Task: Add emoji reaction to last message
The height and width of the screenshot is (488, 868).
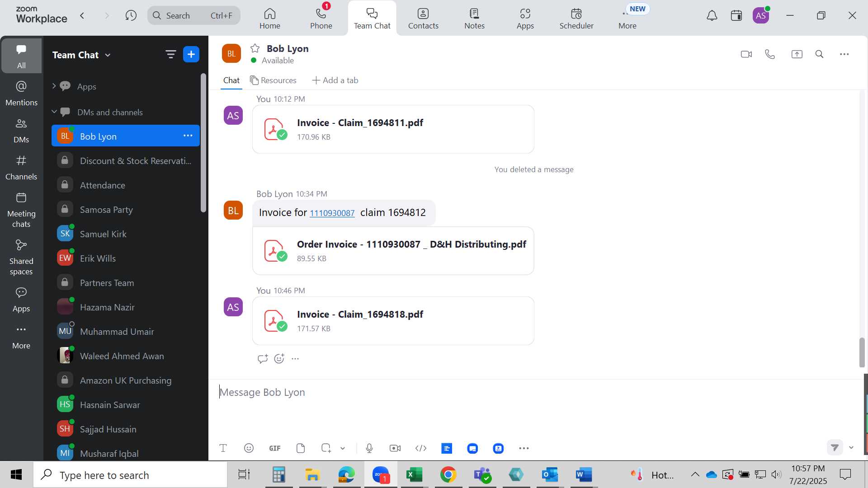Action: 279,359
